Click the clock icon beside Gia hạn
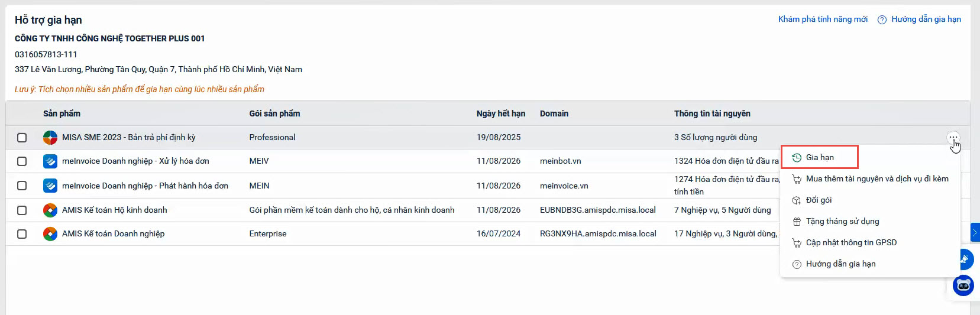The width and height of the screenshot is (980, 315). tap(797, 158)
